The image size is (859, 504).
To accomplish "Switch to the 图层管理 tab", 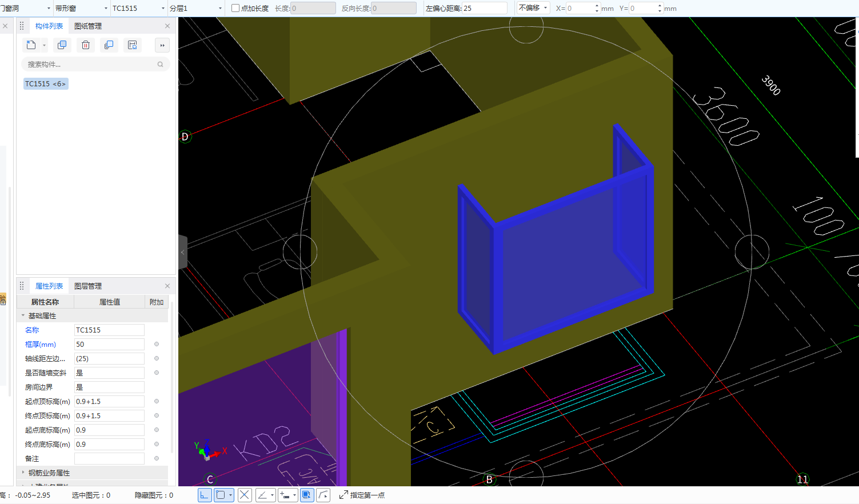I will click(x=88, y=286).
